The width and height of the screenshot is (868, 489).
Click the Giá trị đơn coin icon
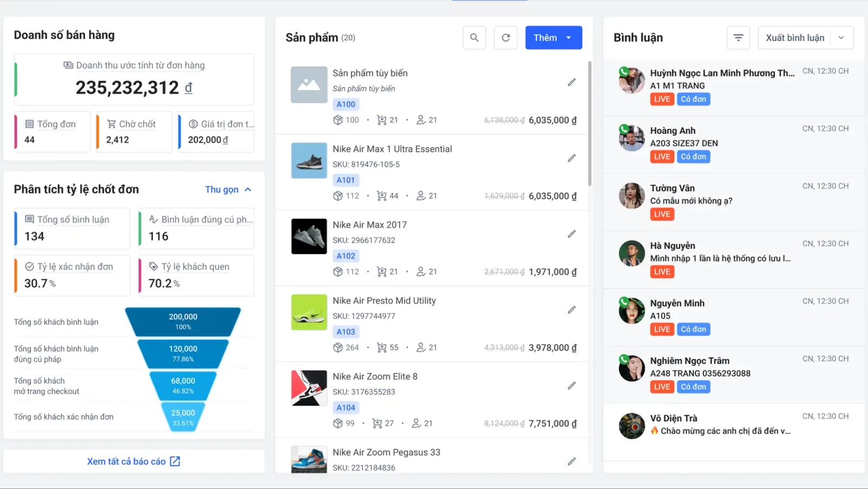pos(193,124)
